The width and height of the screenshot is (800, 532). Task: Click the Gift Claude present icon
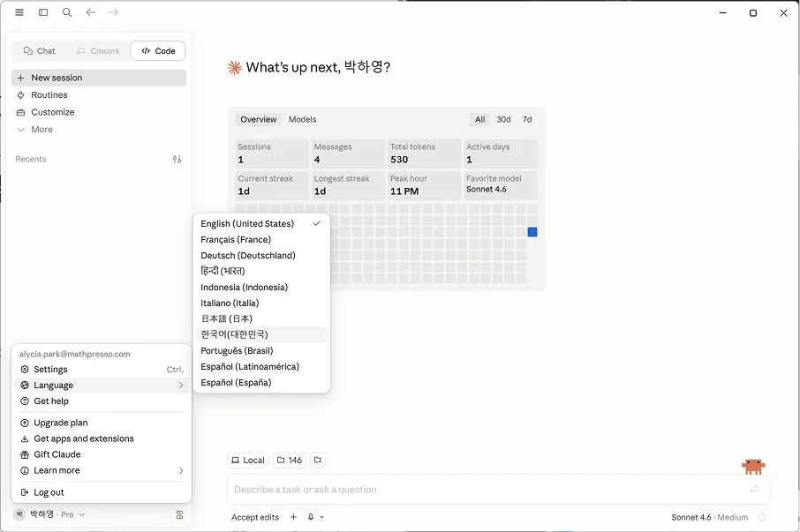(x=25, y=454)
